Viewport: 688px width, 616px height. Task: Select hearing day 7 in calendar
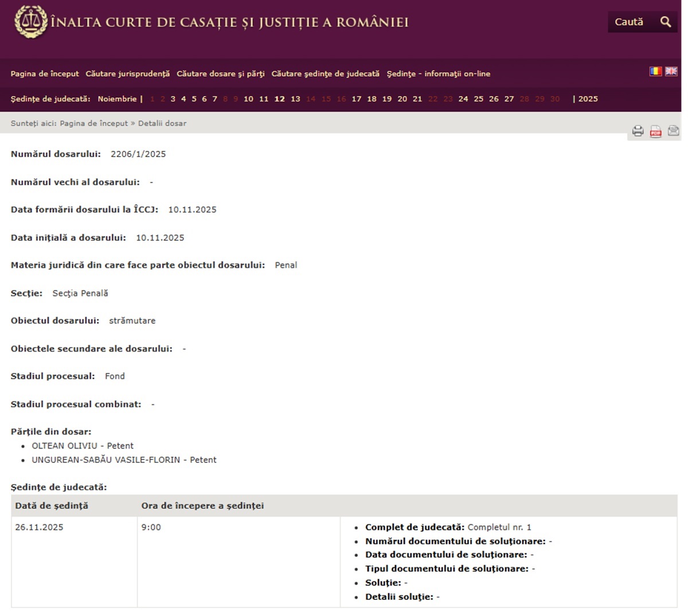coord(215,99)
